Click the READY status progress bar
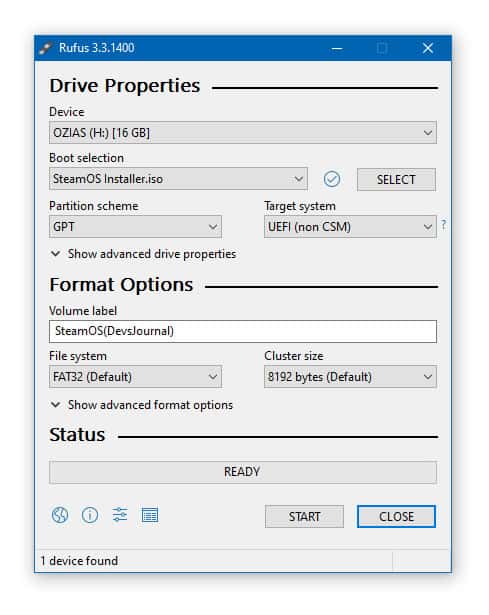 (x=243, y=472)
